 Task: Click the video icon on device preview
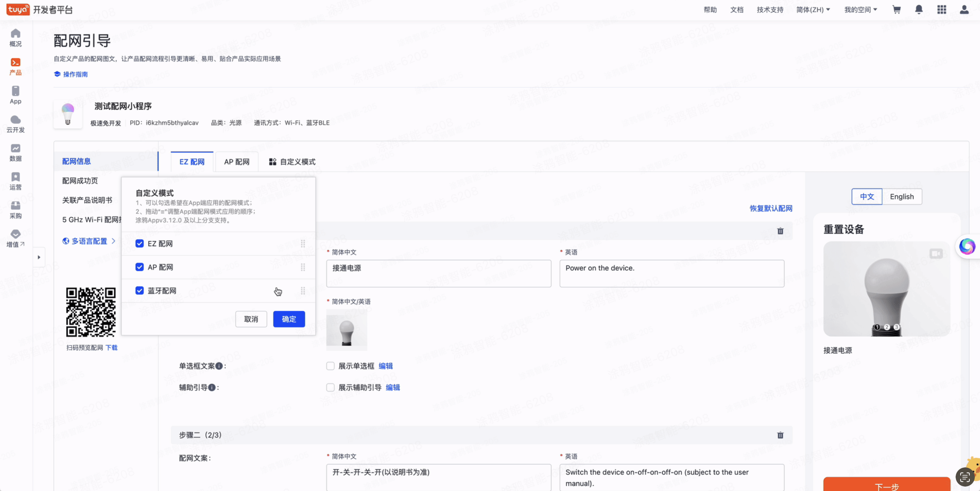coord(936,253)
